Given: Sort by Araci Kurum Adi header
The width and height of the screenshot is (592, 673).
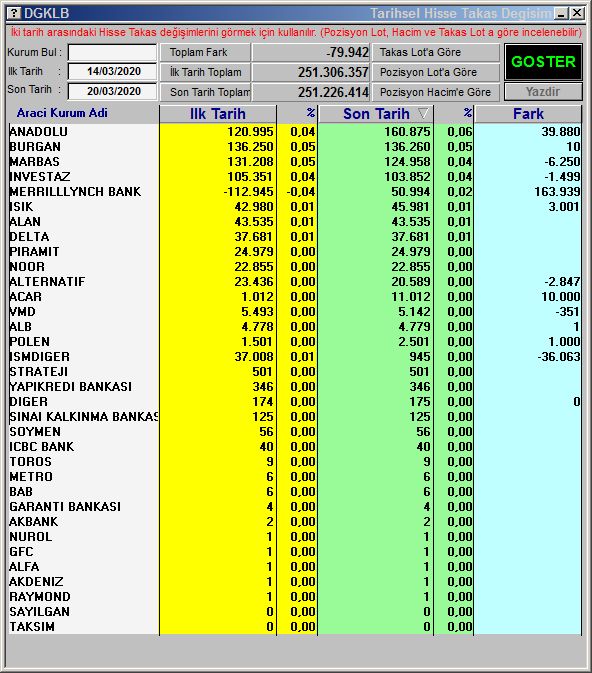Looking at the screenshot, I should [x=62, y=113].
